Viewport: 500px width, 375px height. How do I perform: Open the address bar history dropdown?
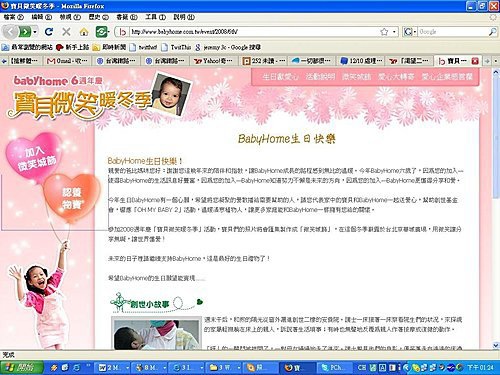(394, 32)
